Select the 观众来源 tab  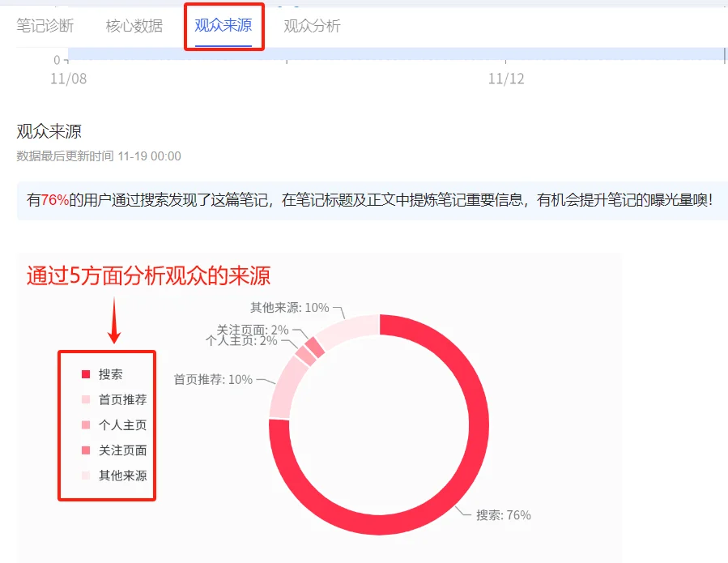tap(224, 25)
